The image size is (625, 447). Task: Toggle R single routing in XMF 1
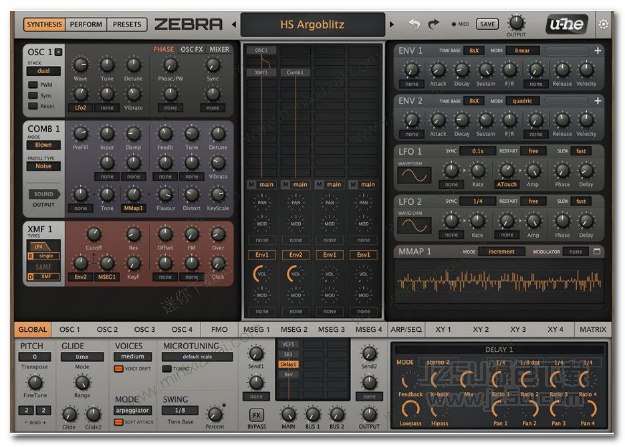pos(43,256)
